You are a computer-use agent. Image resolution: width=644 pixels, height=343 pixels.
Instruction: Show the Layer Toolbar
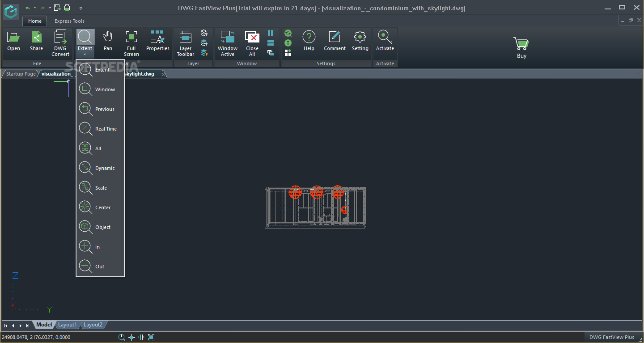click(186, 43)
